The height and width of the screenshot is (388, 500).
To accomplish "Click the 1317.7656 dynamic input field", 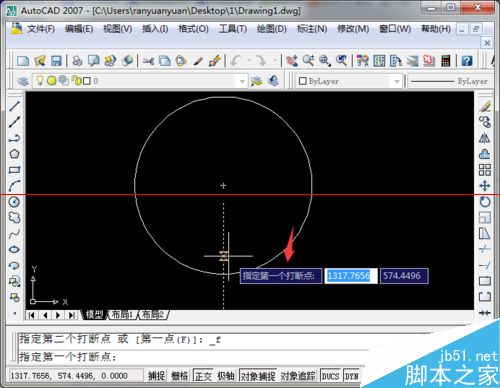I will coord(351,276).
